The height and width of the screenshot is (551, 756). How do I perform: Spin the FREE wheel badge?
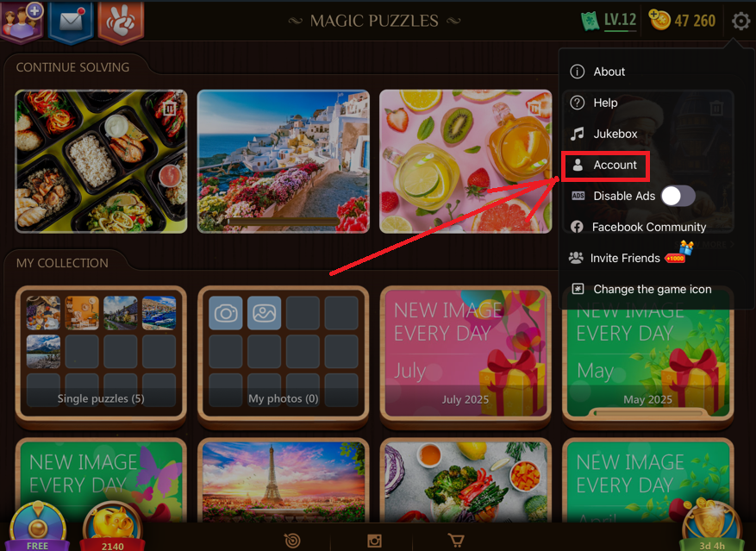pos(37,529)
